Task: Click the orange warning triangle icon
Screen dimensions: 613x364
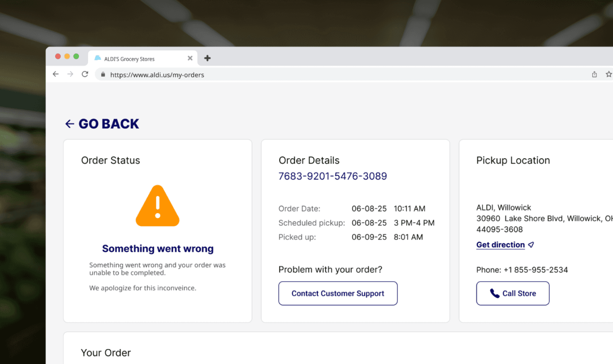Action: pyautogui.click(x=157, y=206)
